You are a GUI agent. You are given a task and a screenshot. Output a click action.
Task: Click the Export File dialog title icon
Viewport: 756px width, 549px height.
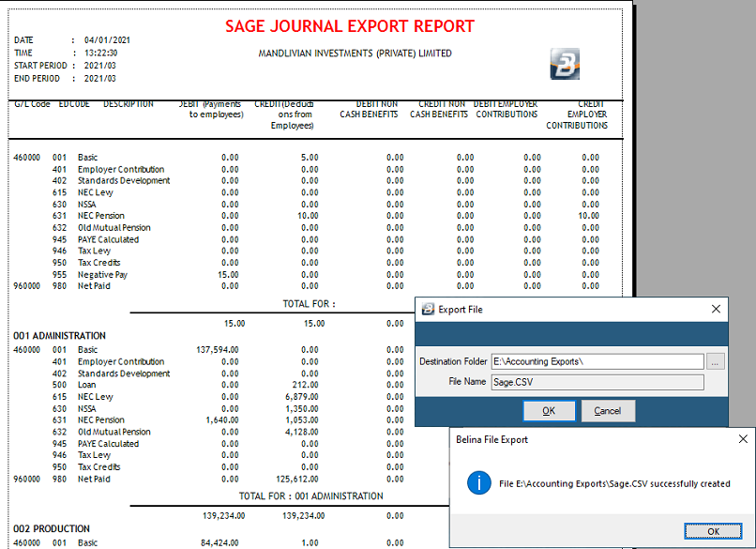point(428,310)
